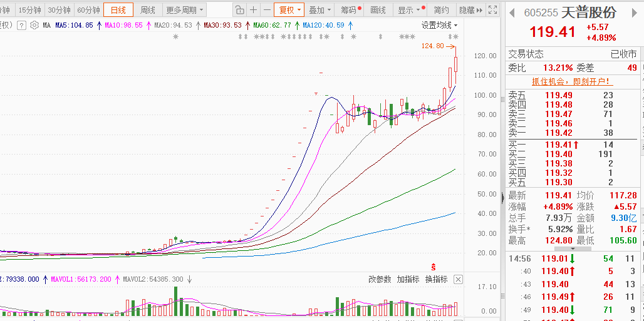The height and width of the screenshot is (321, 644).
Task: Click 改参数 to edit indicator parameters
Action: pyautogui.click(x=380, y=280)
